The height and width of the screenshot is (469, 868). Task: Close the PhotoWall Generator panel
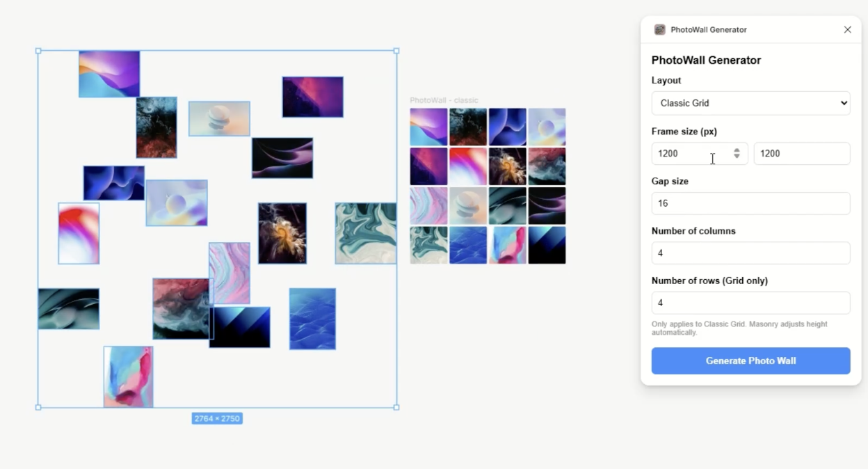click(x=847, y=30)
